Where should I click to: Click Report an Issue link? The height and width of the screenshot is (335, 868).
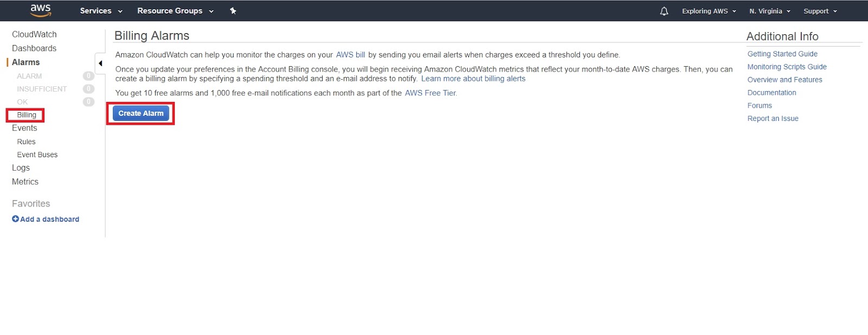tap(773, 119)
